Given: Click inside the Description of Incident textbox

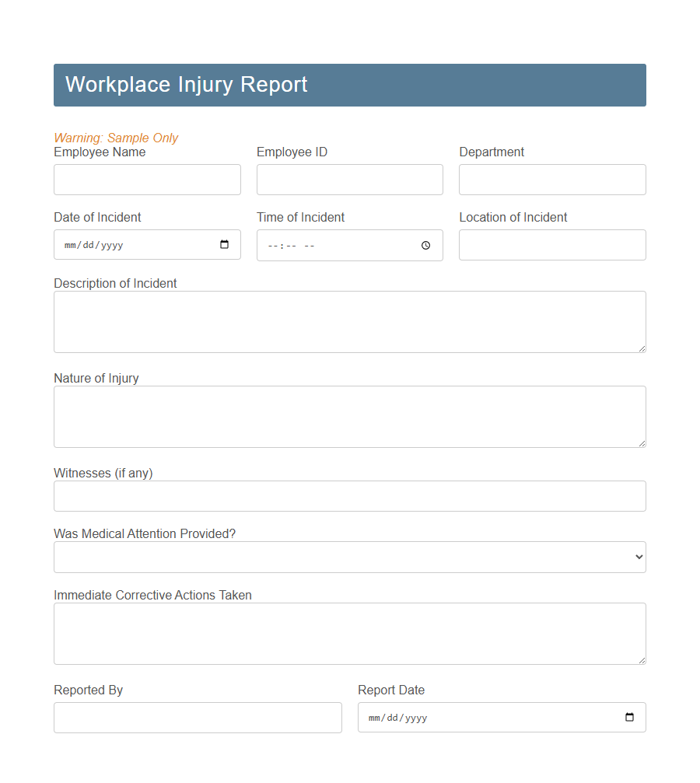Looking at the screenshot, I should click(x=349, y=321).
